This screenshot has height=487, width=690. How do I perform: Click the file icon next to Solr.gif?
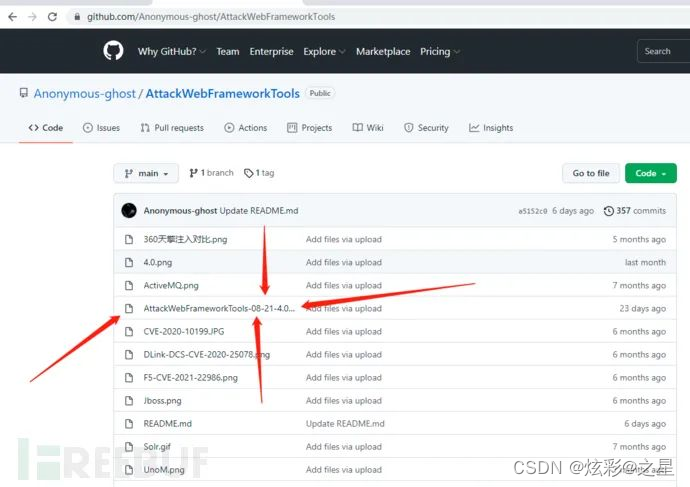tap(129, 447)
